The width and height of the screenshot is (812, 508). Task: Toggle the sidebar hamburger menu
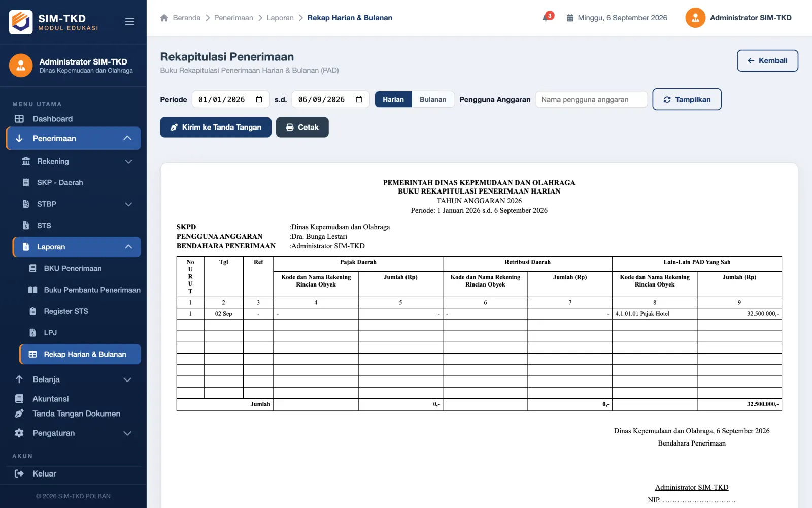pos(129,22)
